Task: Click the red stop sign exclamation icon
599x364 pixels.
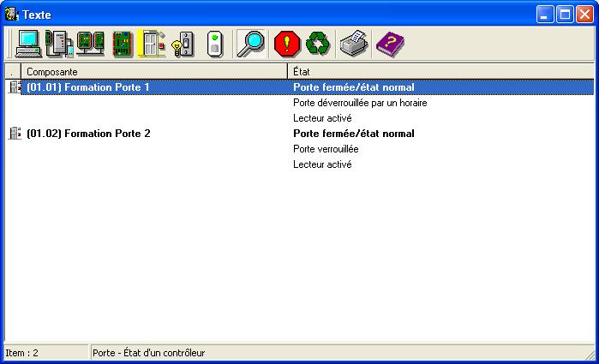Action: click(x=287, y=44)
